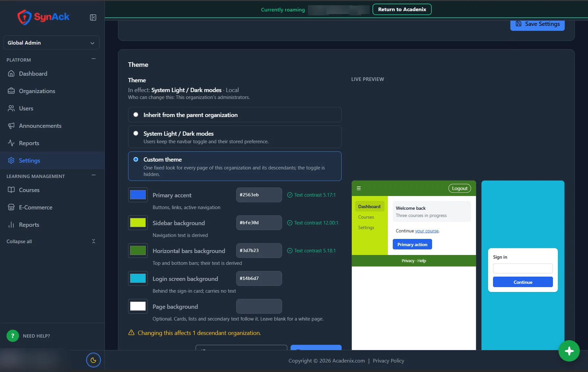
Task: Collapse the sidebar with the panel icon
Action: tap(93, 17)
